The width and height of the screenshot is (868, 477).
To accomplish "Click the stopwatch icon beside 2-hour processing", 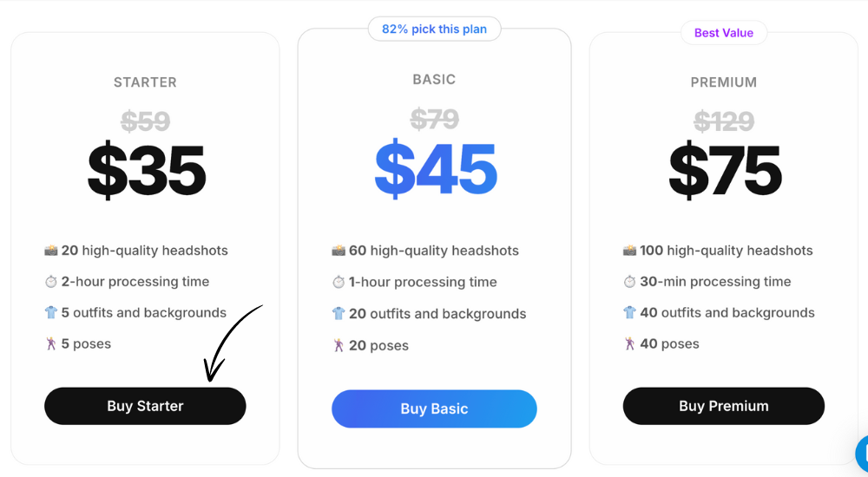I will 51,282.
